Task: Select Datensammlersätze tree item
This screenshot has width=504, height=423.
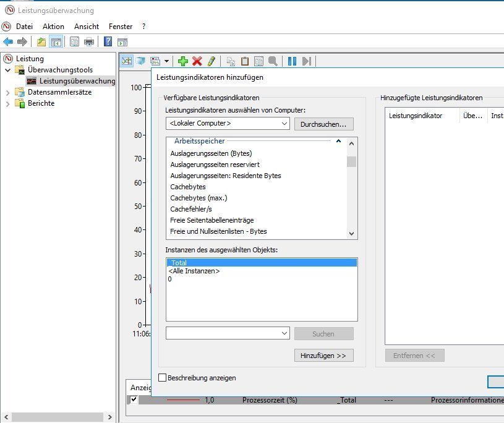Action: click(x=59, y=92)
